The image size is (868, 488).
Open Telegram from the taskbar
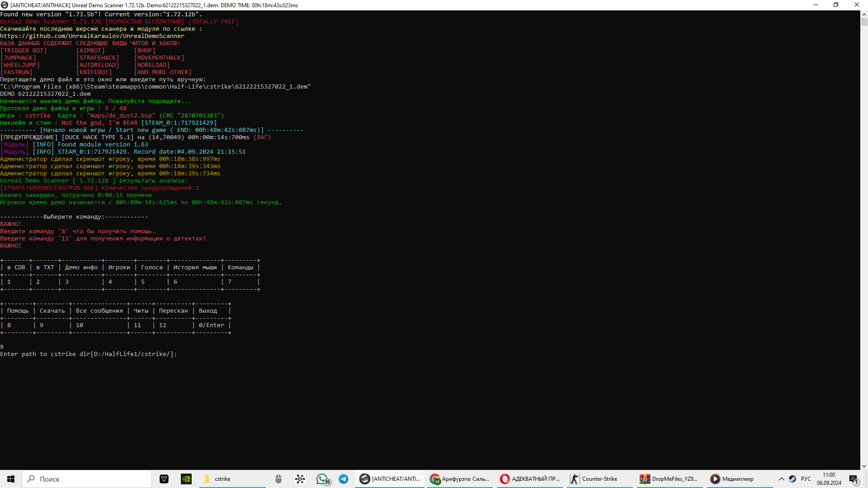tap(344, 479)
